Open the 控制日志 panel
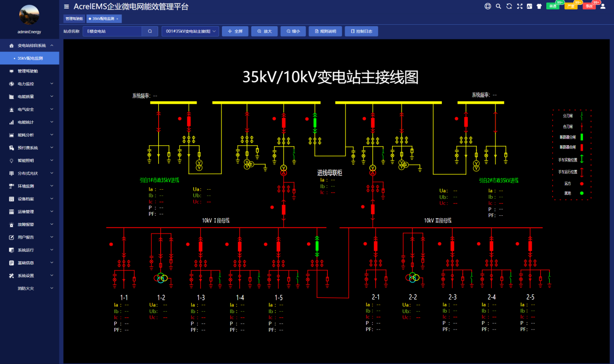 (x=362, y=31)
